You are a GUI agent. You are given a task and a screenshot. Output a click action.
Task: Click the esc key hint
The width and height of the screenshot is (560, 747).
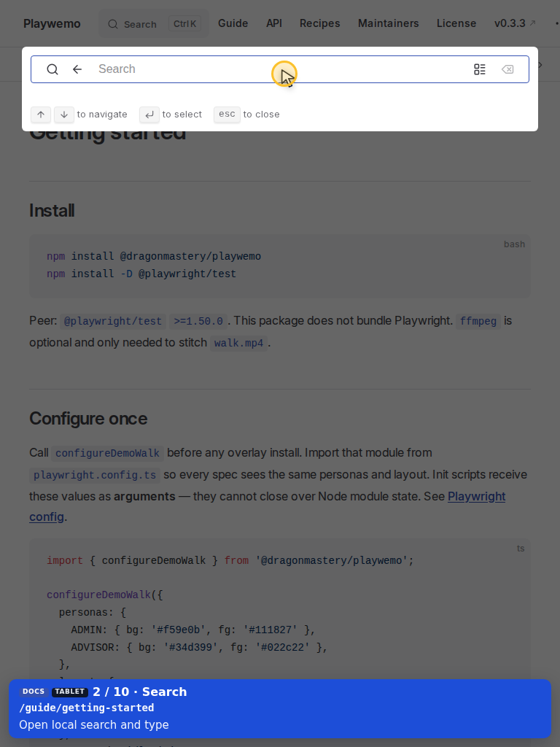(x=227, y=115)
